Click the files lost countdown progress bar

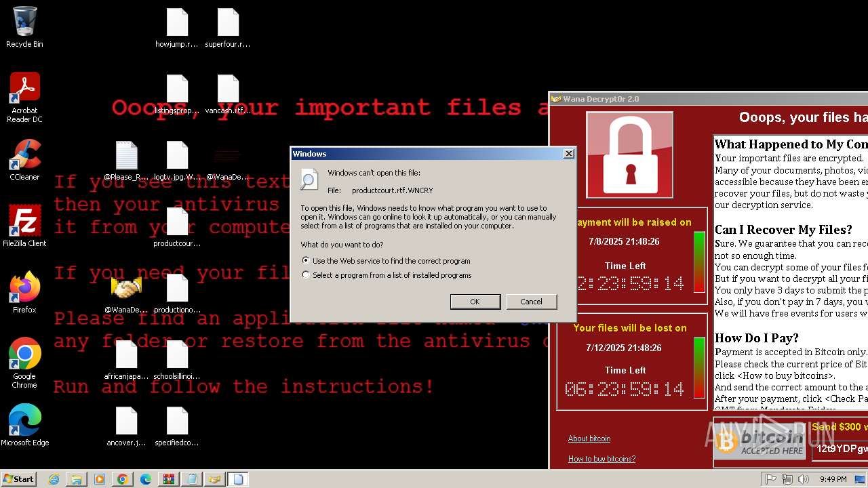(x=699, y=367)
